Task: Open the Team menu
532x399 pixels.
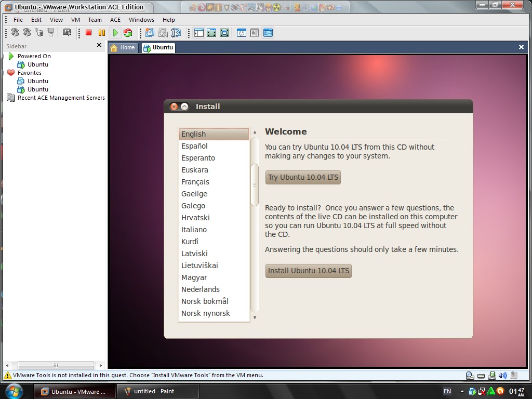Action: click(x=95, y=20)
